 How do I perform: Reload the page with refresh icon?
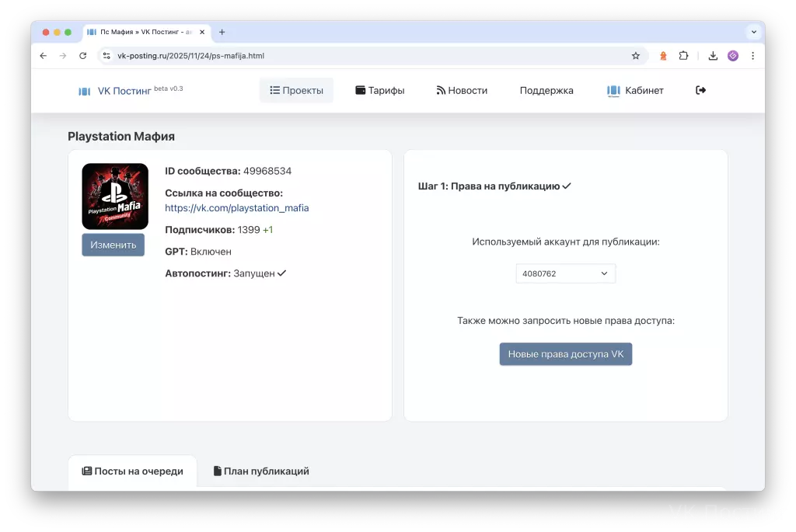pyautogui.click(x=82, y=56)
